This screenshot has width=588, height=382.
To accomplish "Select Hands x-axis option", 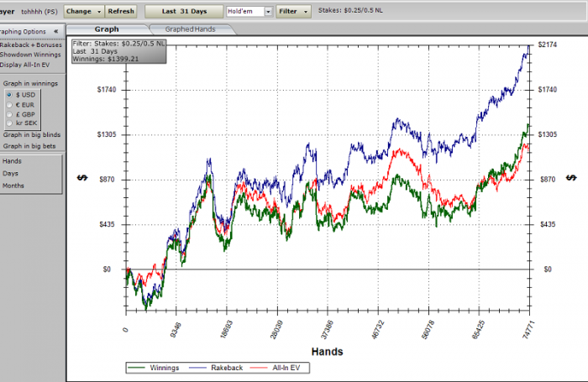I will coord(12,161).
